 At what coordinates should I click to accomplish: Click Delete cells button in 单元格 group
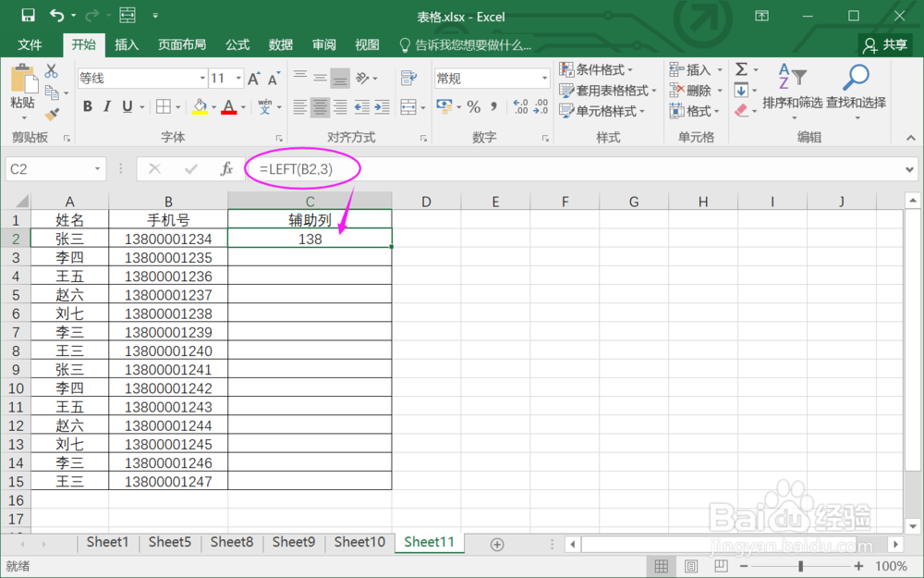pyautogui.click(x=696, y=91)
